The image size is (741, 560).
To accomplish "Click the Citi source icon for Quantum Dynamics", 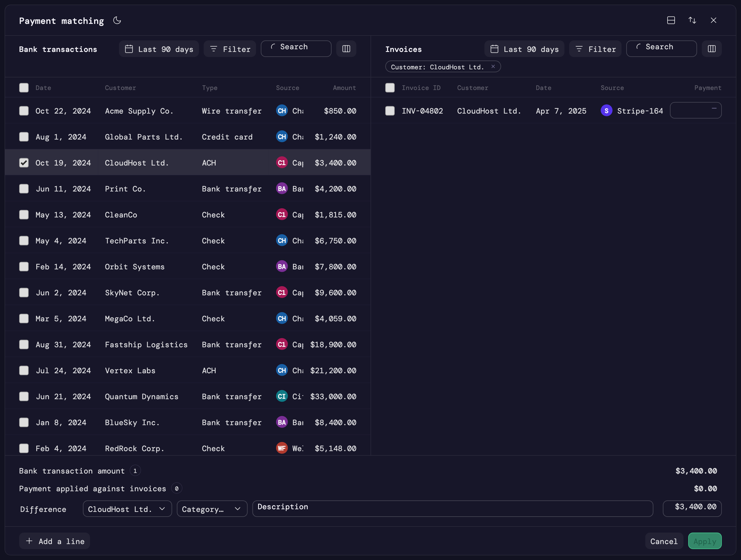I will pos(282,397).
